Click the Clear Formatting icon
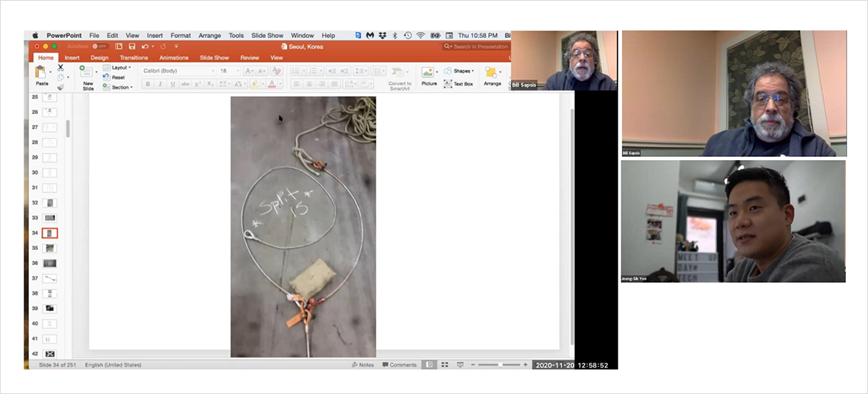The image size is (868, 394). point(276,71)
